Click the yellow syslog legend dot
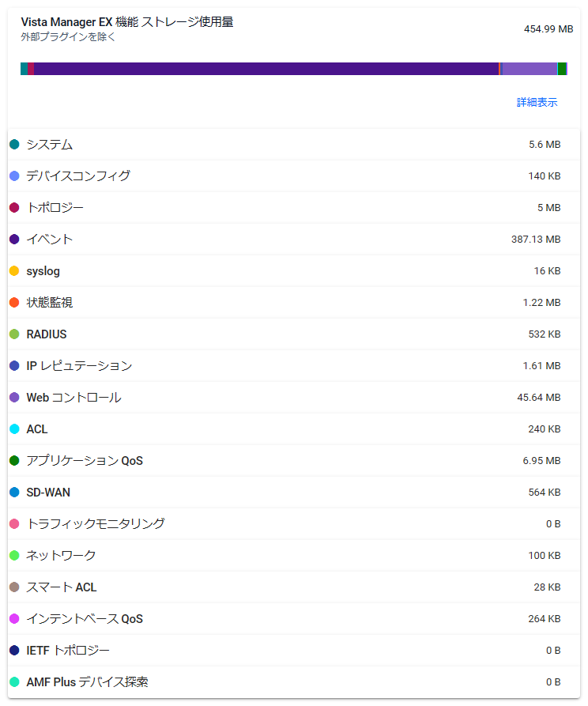 pyautogui.click(x=14, y=271)
